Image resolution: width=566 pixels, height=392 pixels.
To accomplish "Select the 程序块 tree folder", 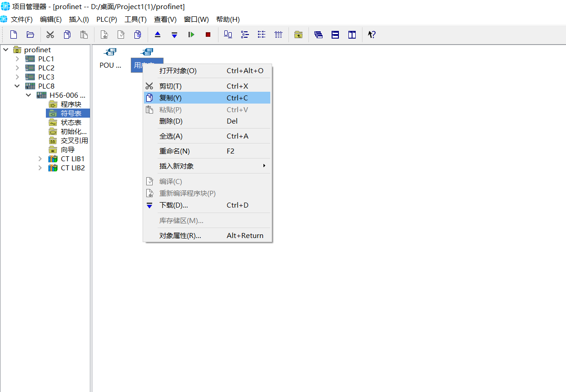I will (71, 104).
